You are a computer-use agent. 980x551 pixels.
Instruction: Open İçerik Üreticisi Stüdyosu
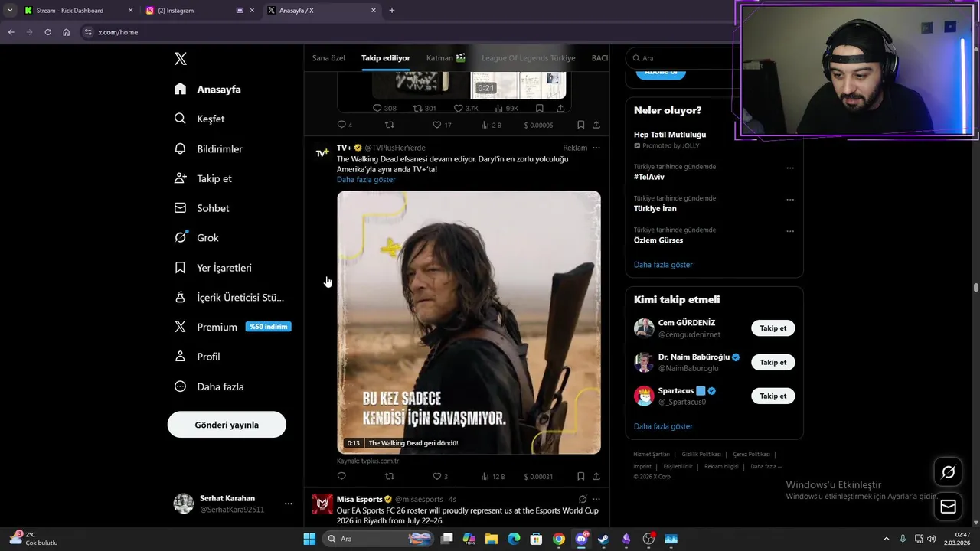tap(229, 297)
